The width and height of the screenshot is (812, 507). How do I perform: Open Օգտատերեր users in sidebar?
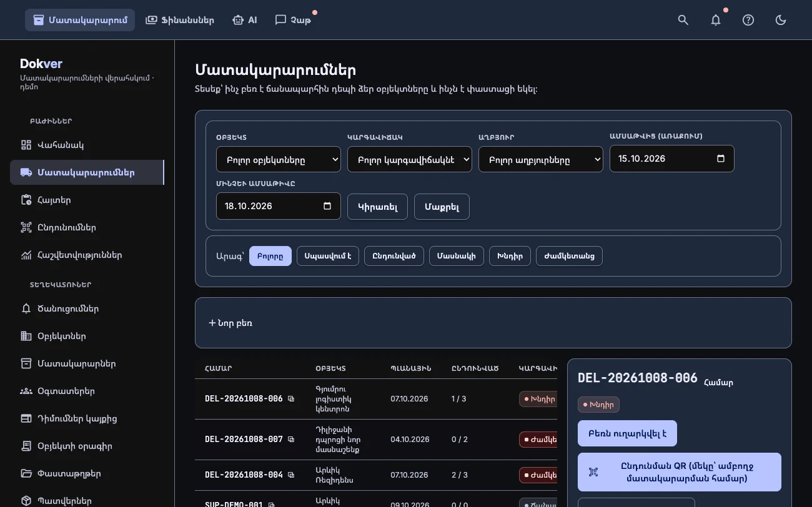point(87,391)
